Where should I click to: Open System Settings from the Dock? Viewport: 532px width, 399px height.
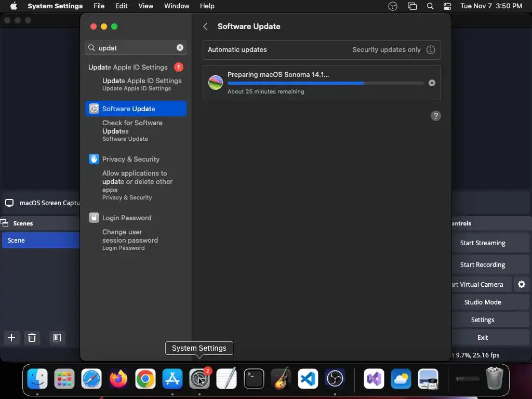tap(199, 379)
